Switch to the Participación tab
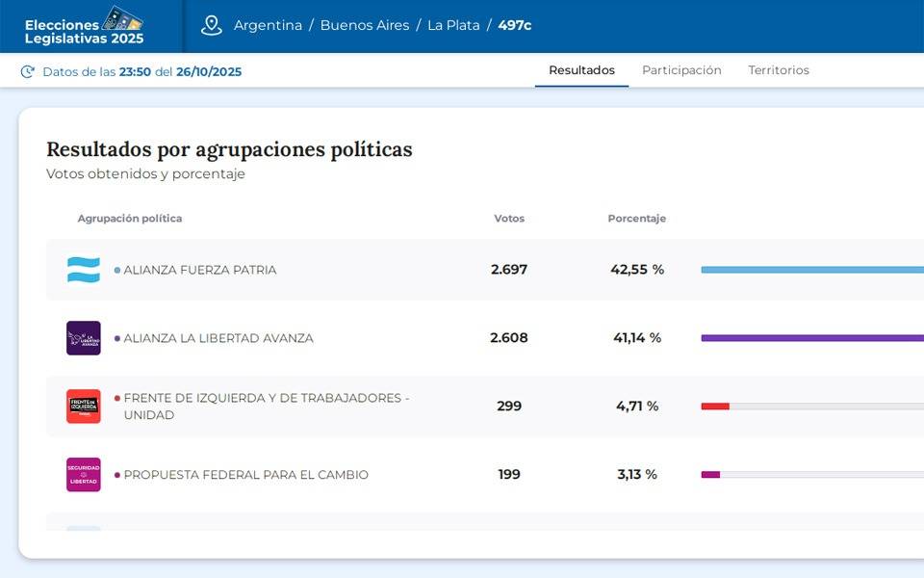Image resolution: width=924 pixels, height=578 pixels. (681, 70)
